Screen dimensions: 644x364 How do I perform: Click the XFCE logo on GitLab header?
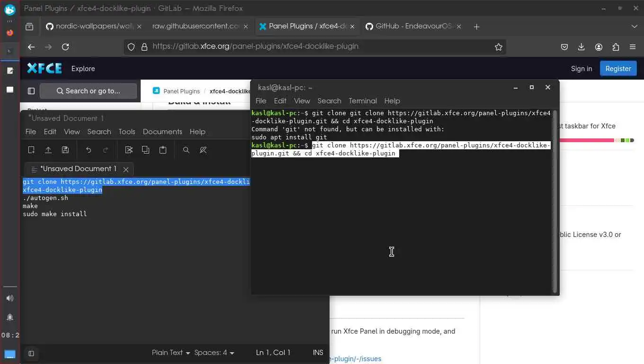(45, 68)
